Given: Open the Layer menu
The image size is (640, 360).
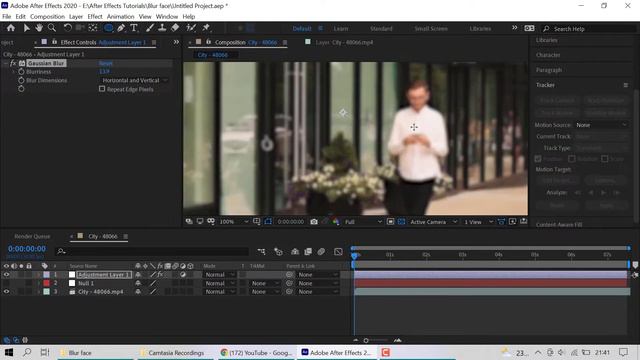Looking at the screenshot, I should tap(76, 17).
